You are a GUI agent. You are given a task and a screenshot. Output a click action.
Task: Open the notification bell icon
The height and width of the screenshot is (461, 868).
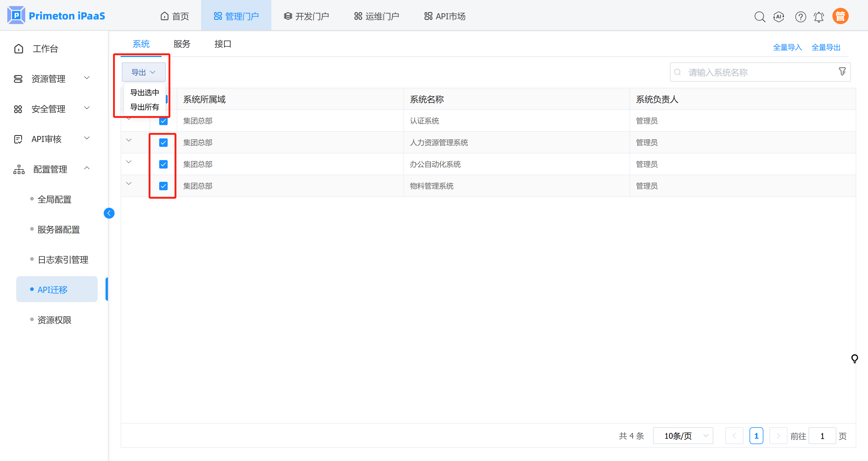(x=819, y=17)
